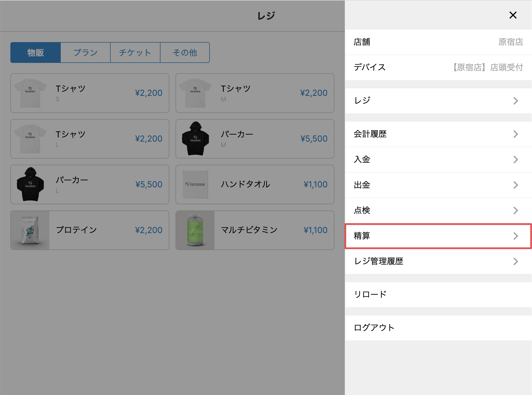Click the multivitamin bottle image
This screenshot has height=395, width=532.
click(x=195, y=230)
